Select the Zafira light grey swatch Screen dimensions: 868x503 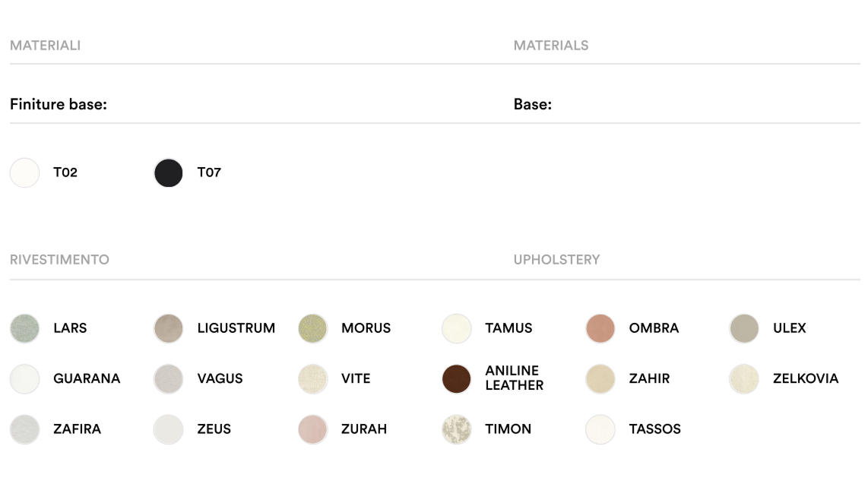click(x=24, y=429)
